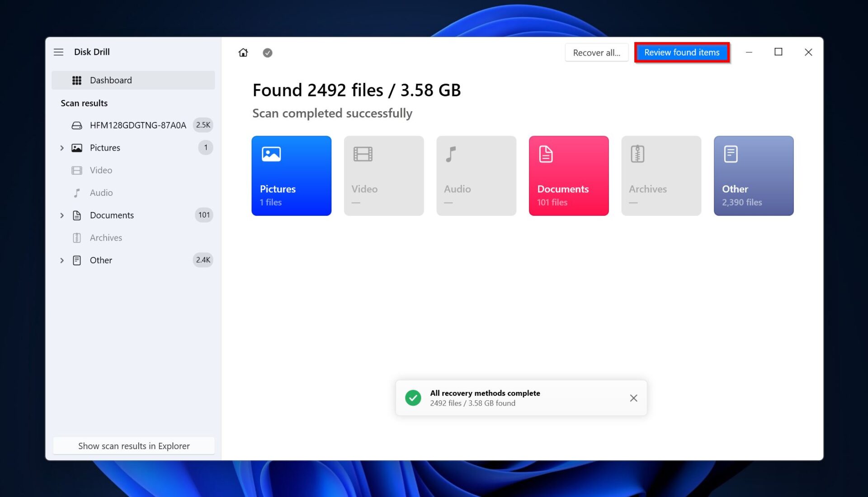Open the Other category card
This screenshot has height=497, width=868.
(x=753, y=176)
